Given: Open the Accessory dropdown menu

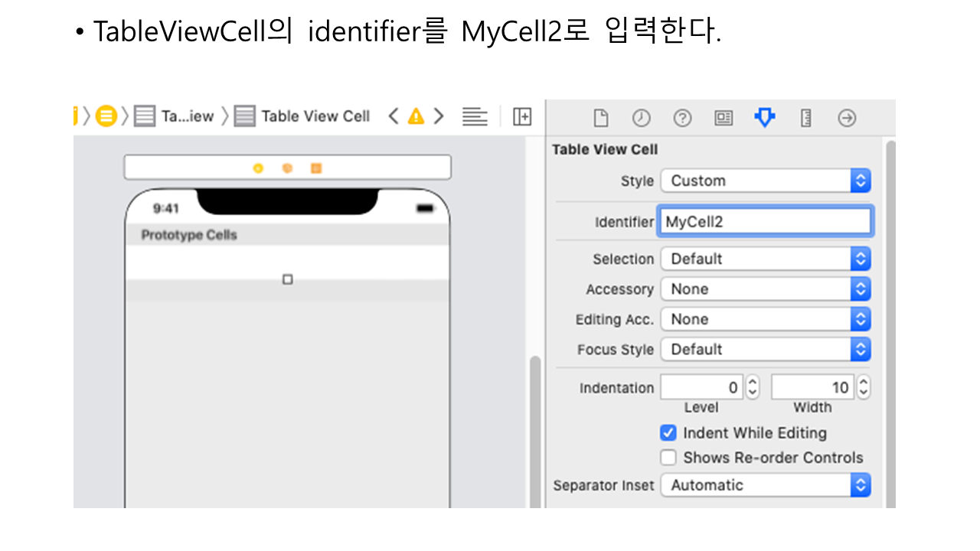Looking at the screenshot, I should pyautogui.click(x=766, y=289).
